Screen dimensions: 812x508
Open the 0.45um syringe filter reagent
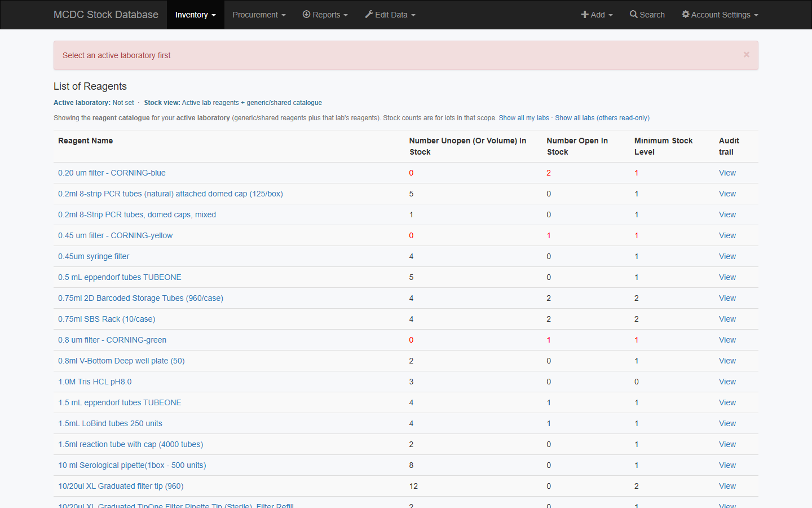[x=94, y=256]
